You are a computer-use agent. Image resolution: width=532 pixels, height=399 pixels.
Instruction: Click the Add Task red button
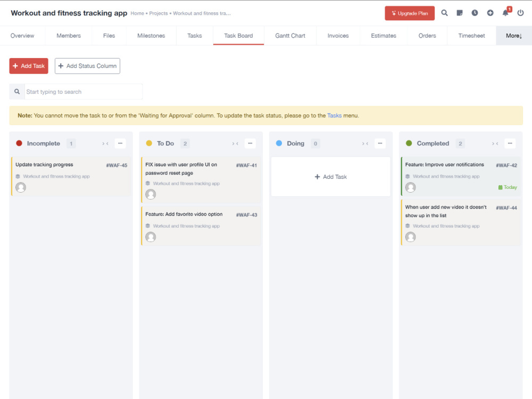29,66
